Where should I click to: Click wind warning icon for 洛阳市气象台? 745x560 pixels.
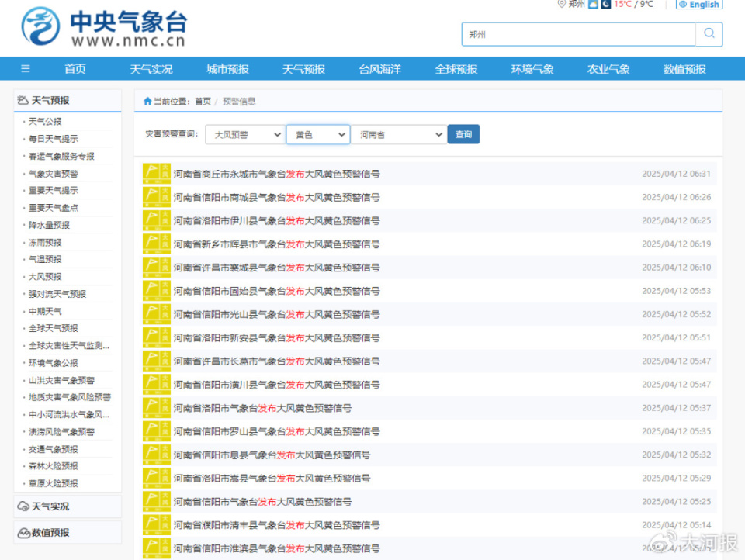[x=156, y=407]
